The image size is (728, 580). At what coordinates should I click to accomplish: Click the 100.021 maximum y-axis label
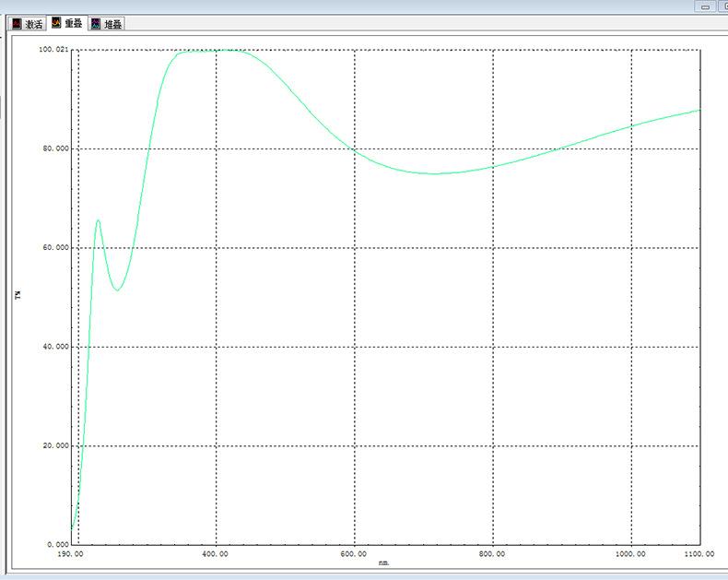pos(54,49)
